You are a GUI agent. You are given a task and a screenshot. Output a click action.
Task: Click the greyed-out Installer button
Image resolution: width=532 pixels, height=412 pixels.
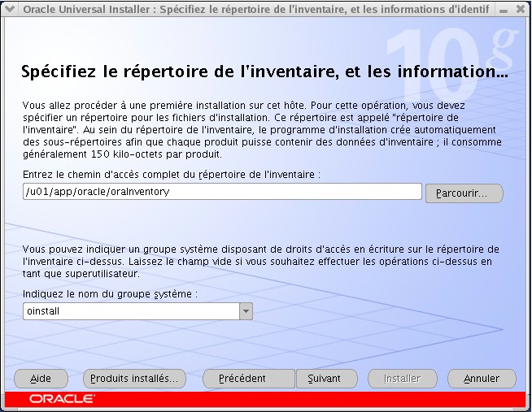coord(402,379)
